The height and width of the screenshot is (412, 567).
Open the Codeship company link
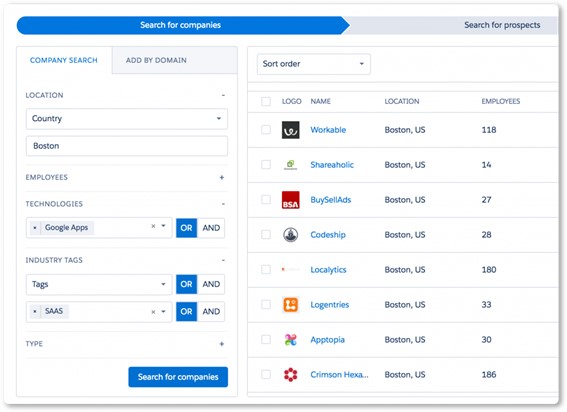pos(328,235)
